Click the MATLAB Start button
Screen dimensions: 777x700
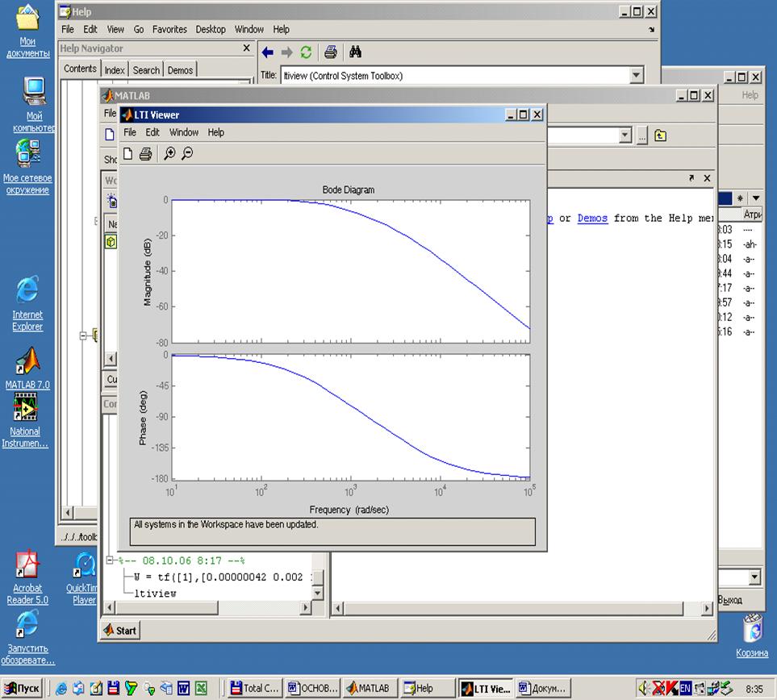click(119, 631)
